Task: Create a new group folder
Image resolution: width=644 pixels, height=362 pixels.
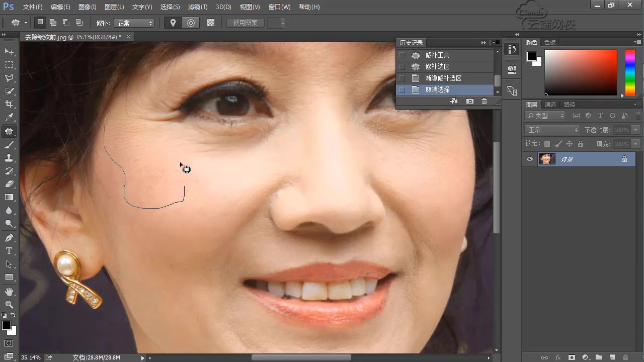Action: [599, 357]
